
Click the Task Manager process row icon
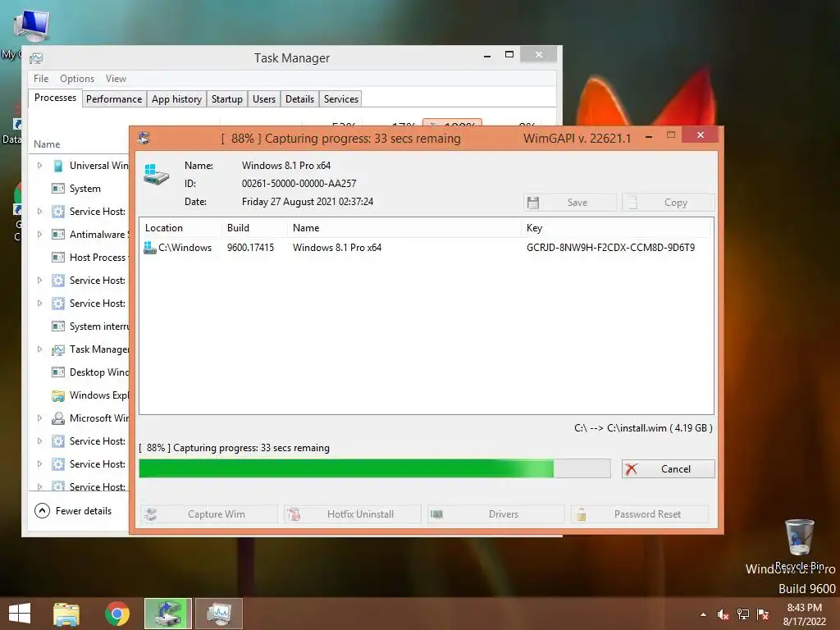(x=58, y=349)
